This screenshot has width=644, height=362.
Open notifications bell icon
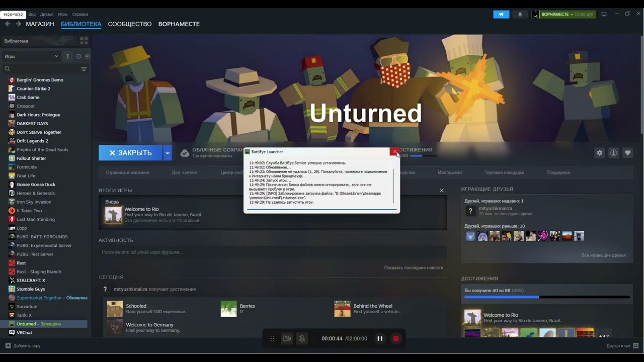(520, 14)
